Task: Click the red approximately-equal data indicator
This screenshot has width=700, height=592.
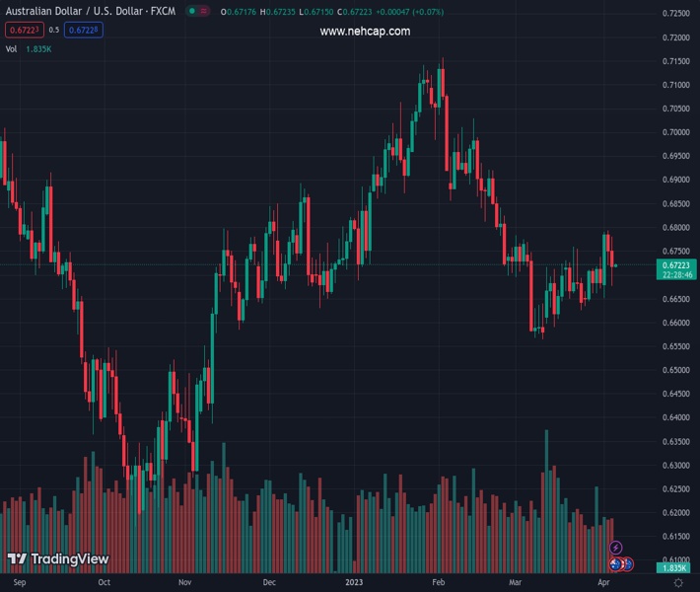Action: (x=202, y=13)
